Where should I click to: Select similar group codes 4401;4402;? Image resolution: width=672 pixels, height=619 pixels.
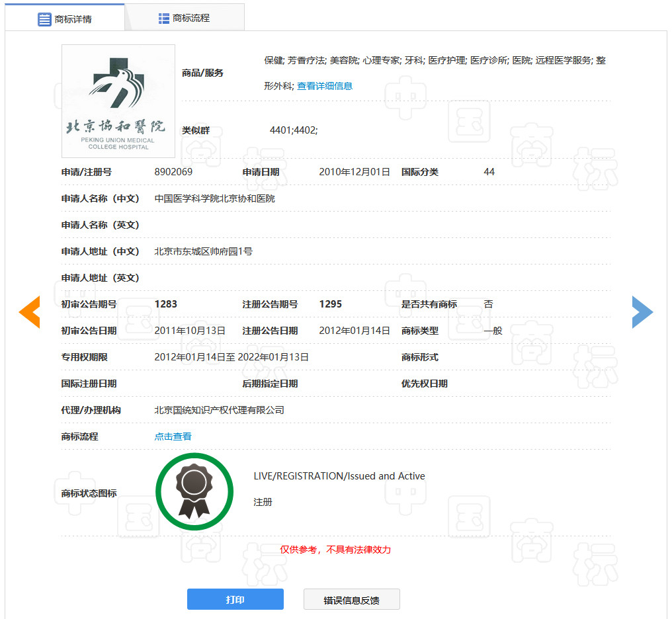coord(294,130)
